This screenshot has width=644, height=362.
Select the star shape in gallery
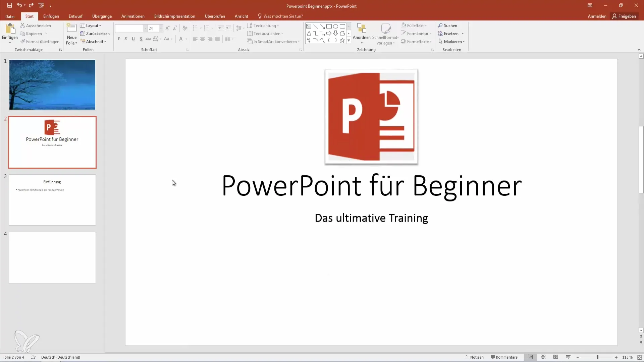click(x=342, y=40)
